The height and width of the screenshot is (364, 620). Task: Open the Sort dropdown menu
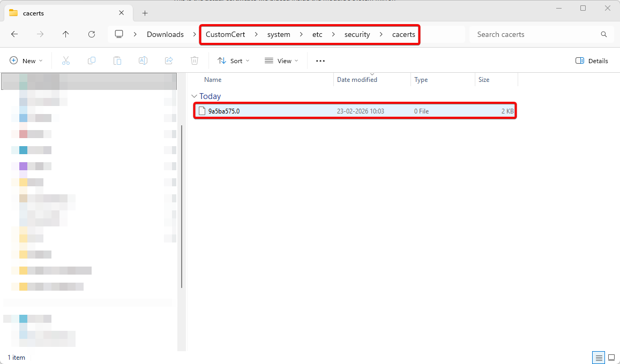coord(233,61)
